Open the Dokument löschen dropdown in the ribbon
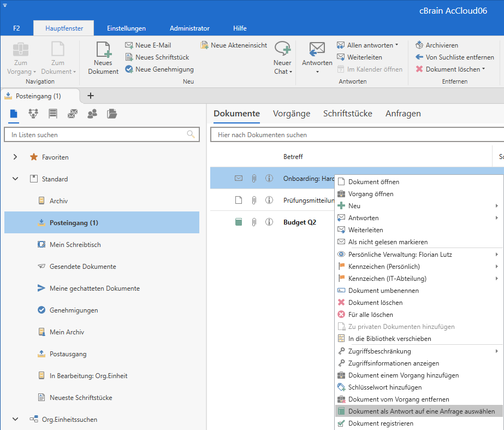Screen dimensions: 504x430 point(484,69)
